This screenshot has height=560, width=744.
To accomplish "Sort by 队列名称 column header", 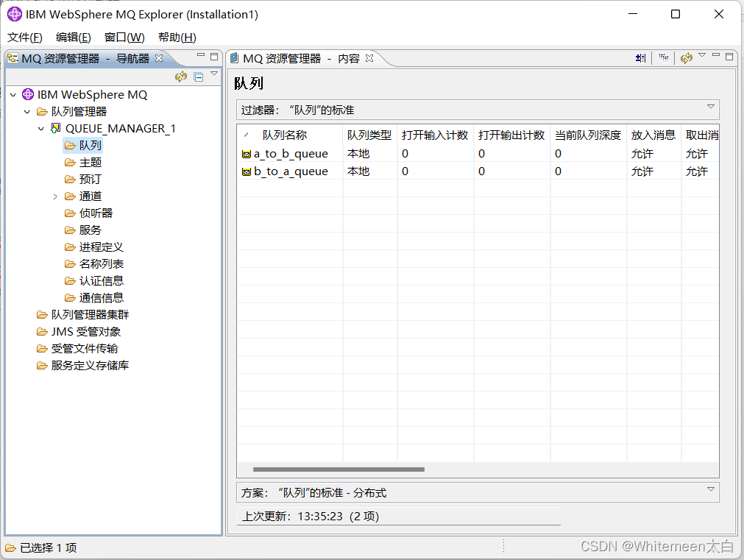I will click(x=290, y=135).
